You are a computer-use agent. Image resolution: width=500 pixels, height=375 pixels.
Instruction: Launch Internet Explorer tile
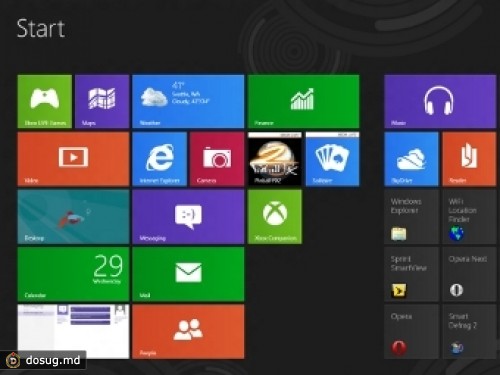[160, 159]
